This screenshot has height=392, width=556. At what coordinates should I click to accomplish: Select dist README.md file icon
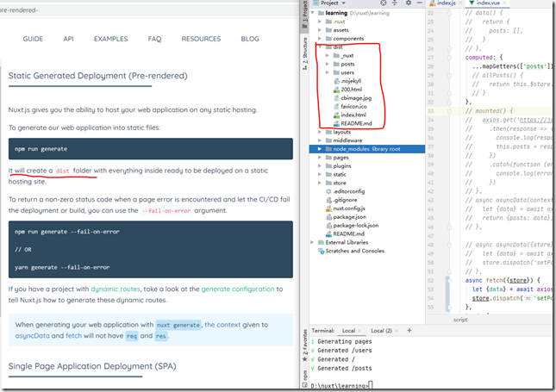[x=336, y=123]
